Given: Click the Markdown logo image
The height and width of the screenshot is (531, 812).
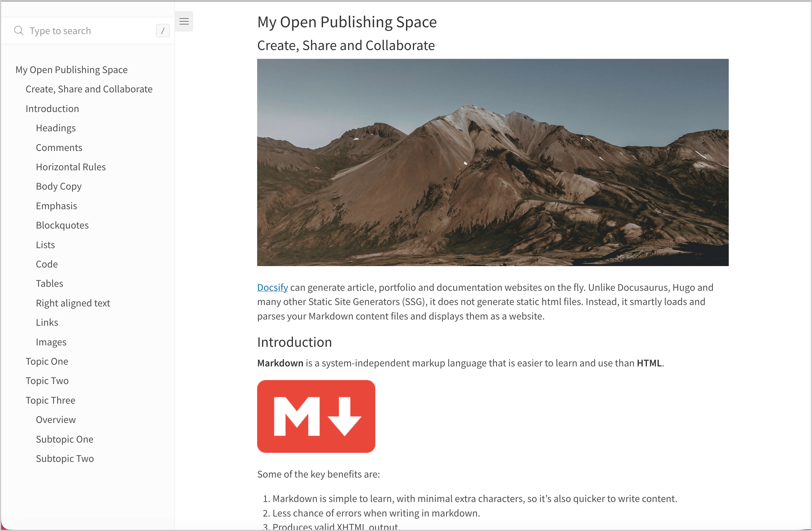Looking at the screenshot, I should (x=316, y=416).
